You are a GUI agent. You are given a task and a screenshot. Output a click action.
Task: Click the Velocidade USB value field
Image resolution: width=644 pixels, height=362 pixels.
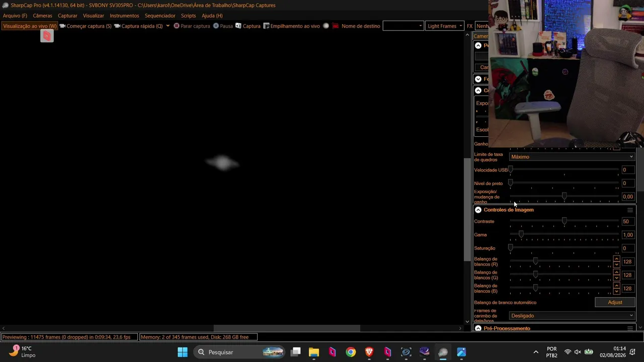coord(627,170)
